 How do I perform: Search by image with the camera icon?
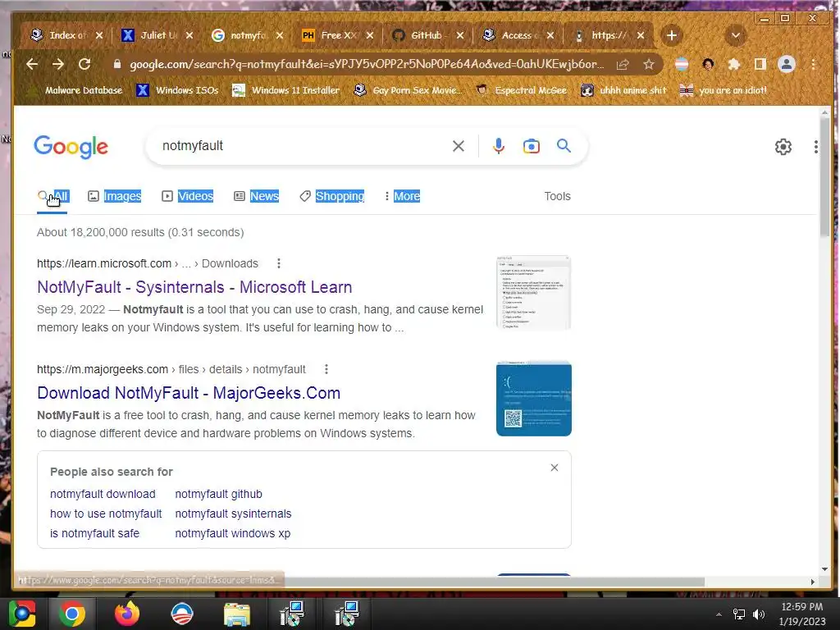(x=532, y=146)
